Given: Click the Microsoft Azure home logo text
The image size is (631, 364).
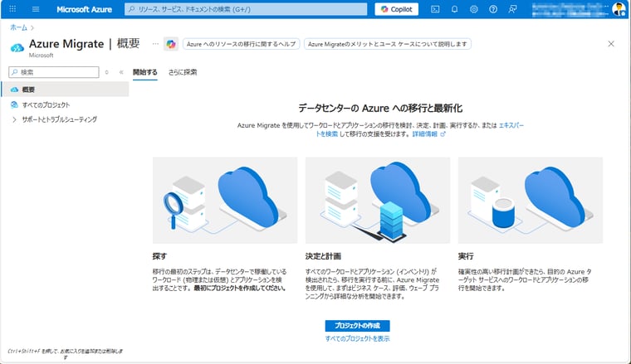Looking at the screenshot, I should tap(84, 9).
